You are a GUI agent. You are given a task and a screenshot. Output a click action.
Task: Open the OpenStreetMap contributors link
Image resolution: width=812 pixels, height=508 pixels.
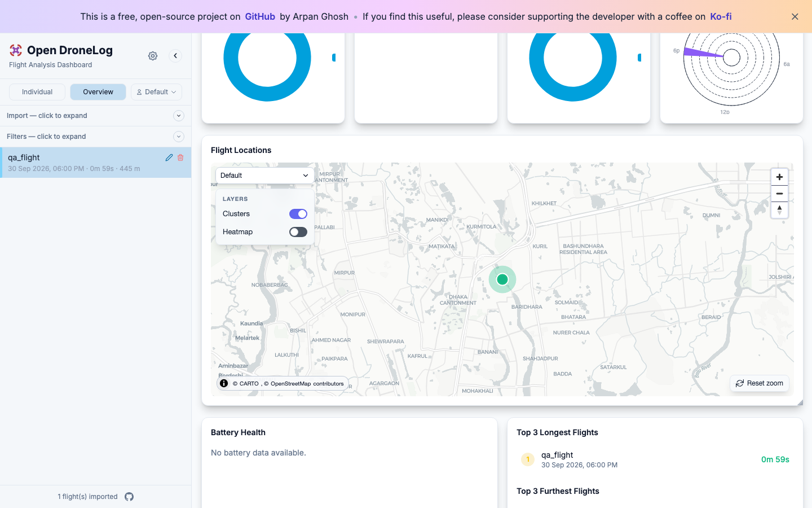point(304,384)
